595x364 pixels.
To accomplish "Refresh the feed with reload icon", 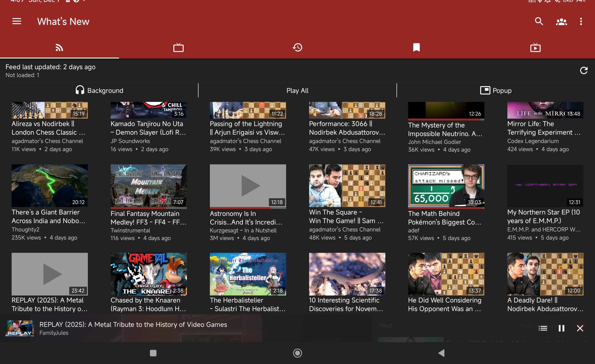I will coord(583,70).
